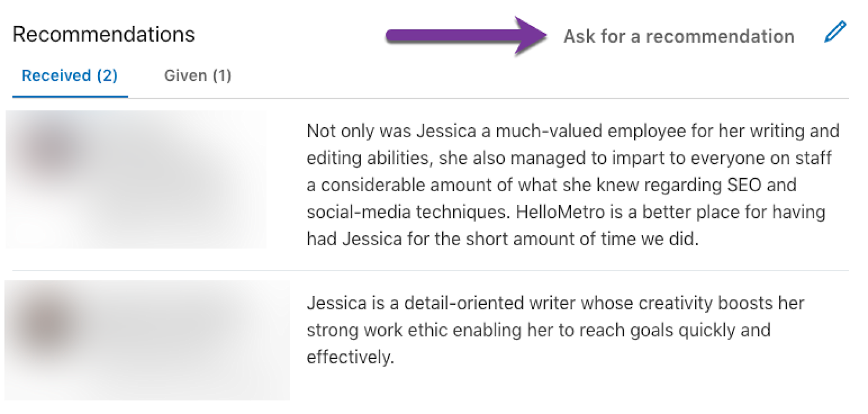Click the Ask for a recommendation link

[x=678, y=37]
